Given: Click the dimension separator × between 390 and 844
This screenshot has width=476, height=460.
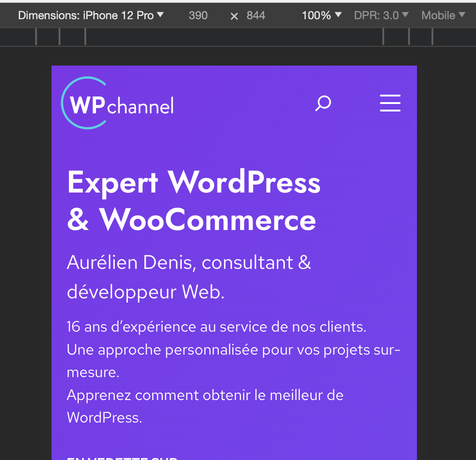Looking at the screenshot, I should click(x=234, y=16).
